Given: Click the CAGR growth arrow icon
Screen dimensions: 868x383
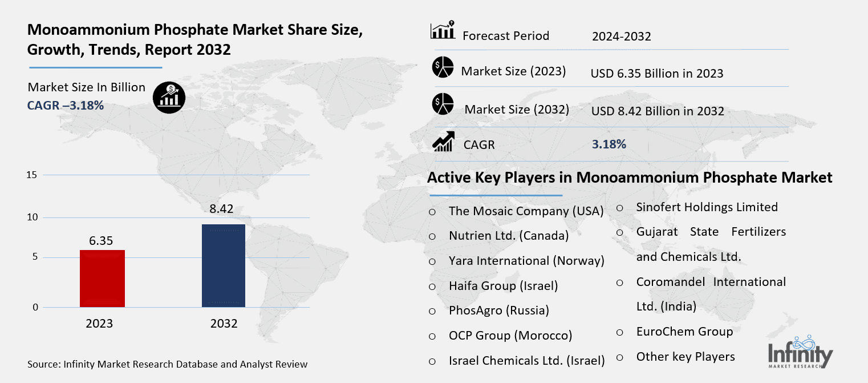Looking at the screenshot, I should [443, 142].
